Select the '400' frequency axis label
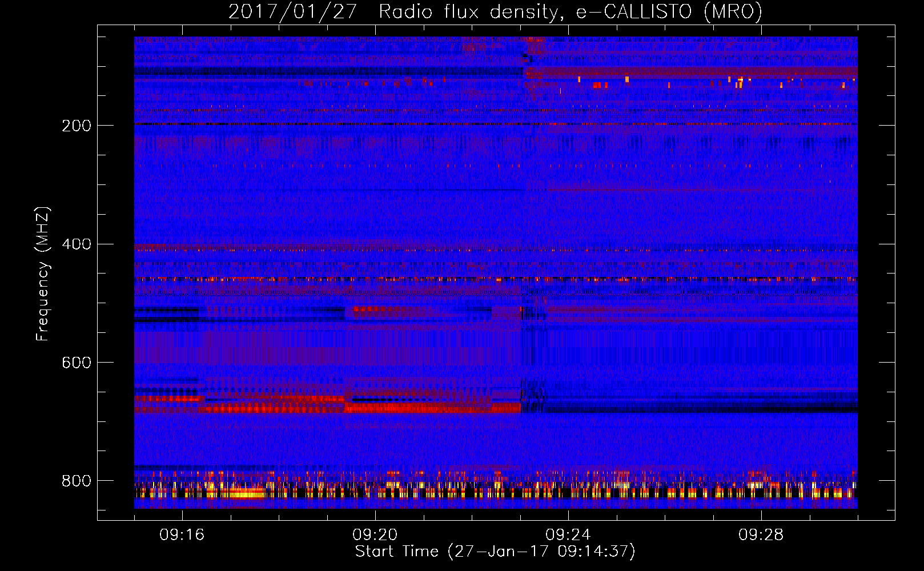The image size is (924, 571). tap(77, 244)
